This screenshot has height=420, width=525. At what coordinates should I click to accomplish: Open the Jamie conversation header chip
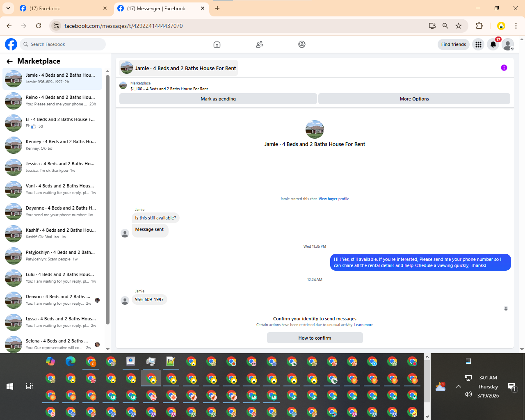click(178, 68)
